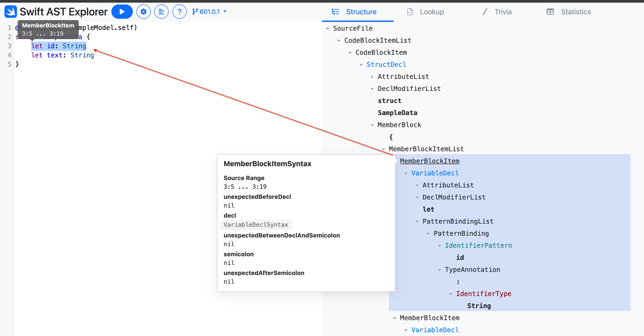Image resolution: width=644 pixels, height=336 pixels.
Task: Click the Swift logo icon
Action: point(11,12)
